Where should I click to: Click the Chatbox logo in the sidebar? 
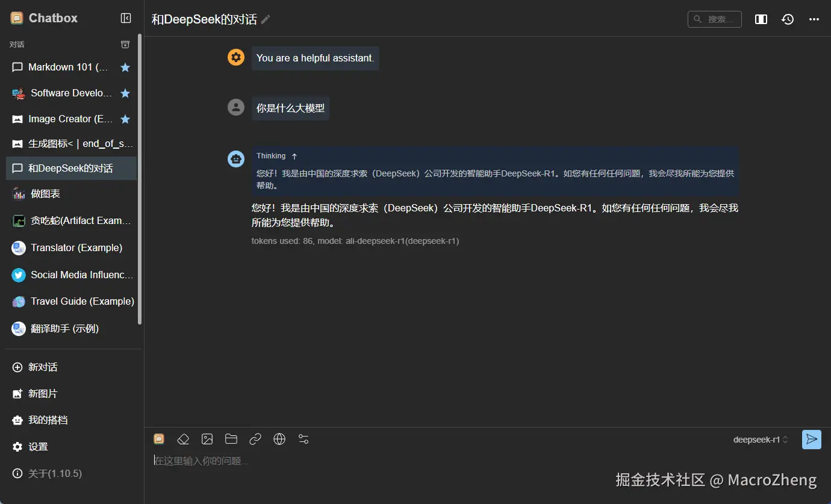click(17, 18)
